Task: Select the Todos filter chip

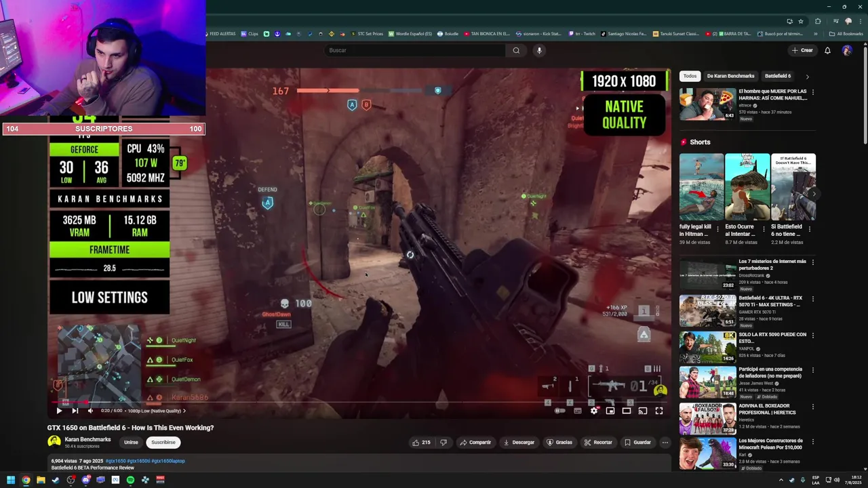Action: pyautogui.click(x=690, y=76)
